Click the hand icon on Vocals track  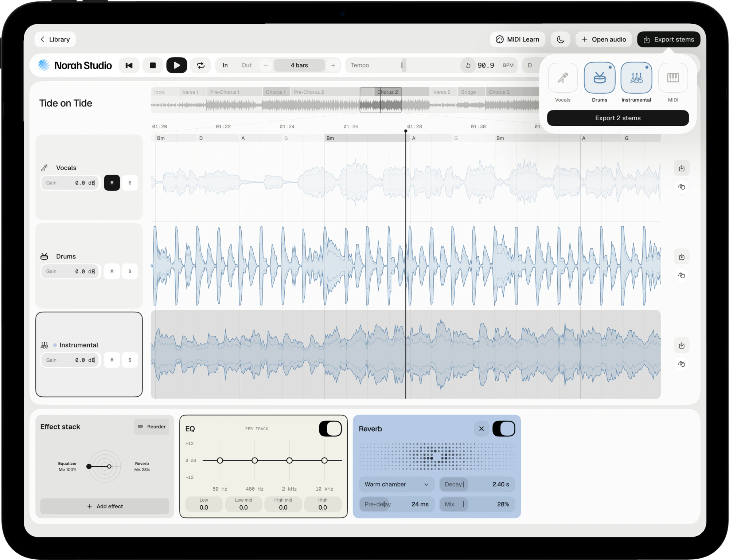point(682,187)
